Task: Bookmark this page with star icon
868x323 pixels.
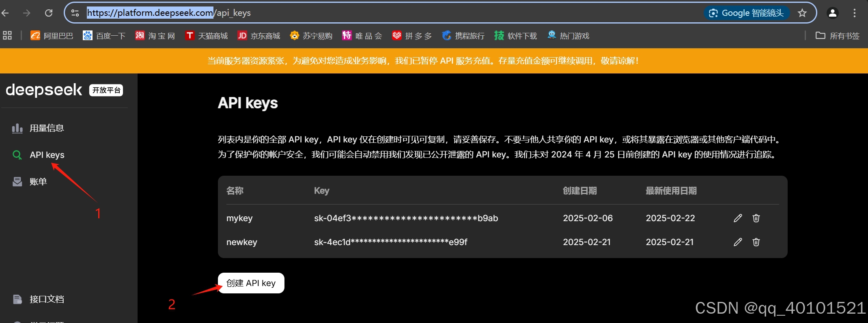Action: tap(802, 13)
